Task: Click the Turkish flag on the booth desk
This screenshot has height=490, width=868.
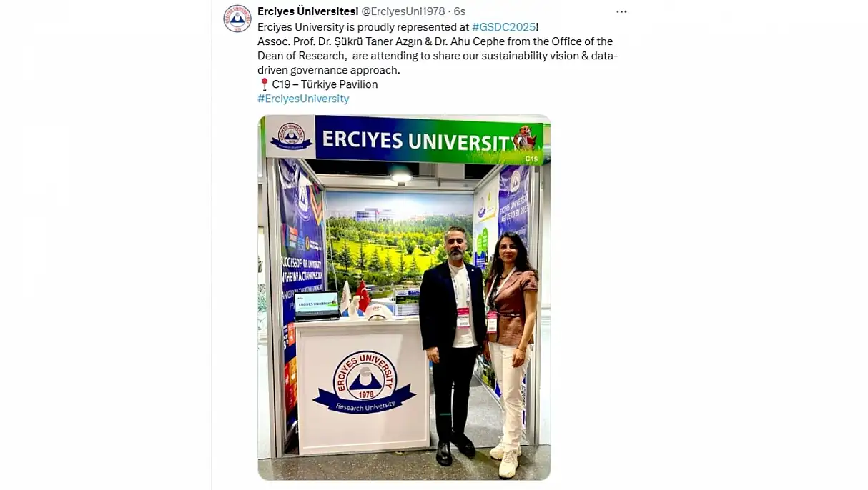Action: pyautogui.click(x=363, y=295)
